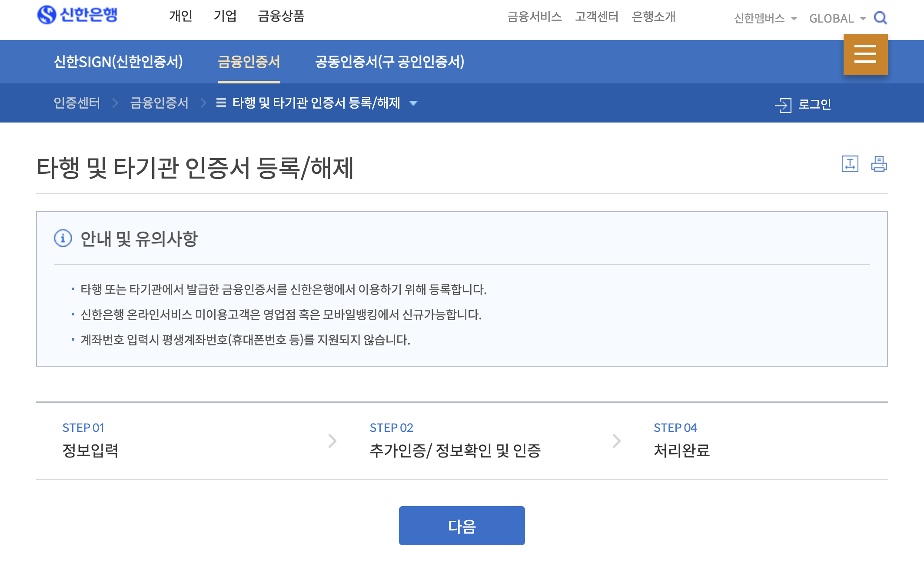Viewport: 924px width, 570px height.
Task: Click the 로그인 link
Action: tap(814, 104)
